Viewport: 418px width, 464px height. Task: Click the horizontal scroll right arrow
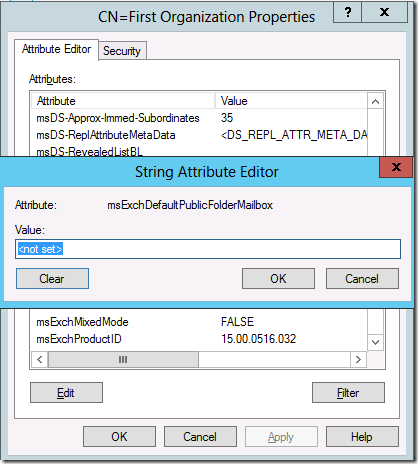358,359
